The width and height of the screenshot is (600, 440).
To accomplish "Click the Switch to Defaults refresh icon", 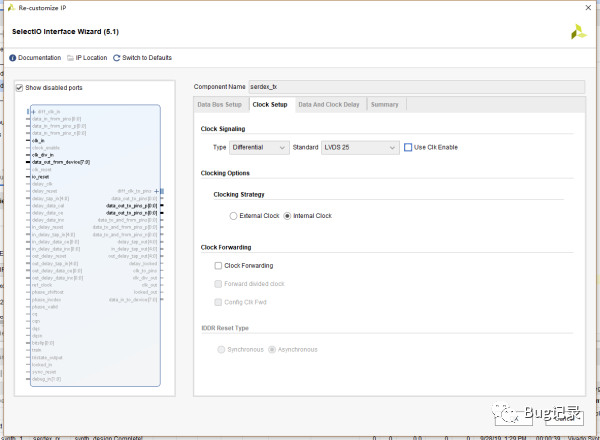I will pyautogui.click(x=116, y=58).
